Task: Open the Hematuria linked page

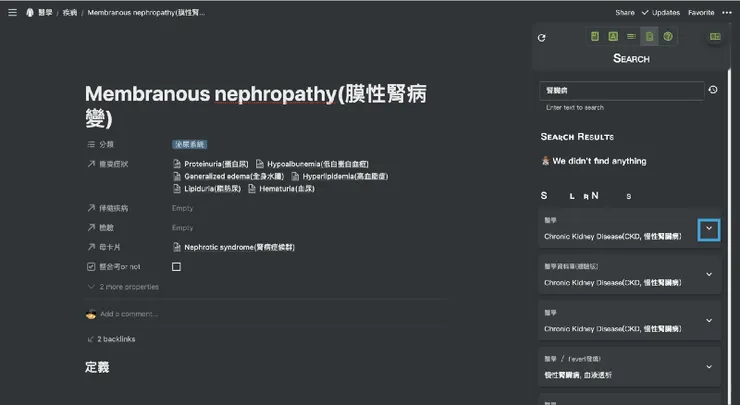Action: tap(281, 188)
